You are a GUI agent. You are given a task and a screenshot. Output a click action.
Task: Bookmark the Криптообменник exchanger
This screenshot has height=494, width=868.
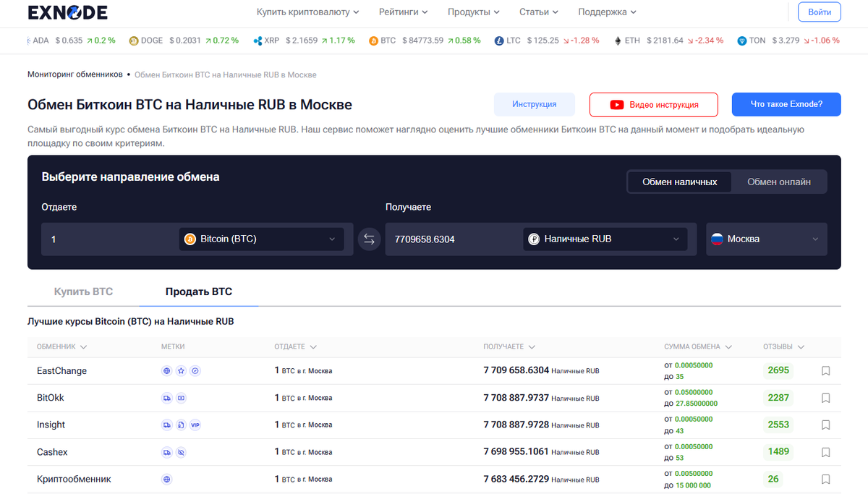pyautogui.click(x=825, y=479)
